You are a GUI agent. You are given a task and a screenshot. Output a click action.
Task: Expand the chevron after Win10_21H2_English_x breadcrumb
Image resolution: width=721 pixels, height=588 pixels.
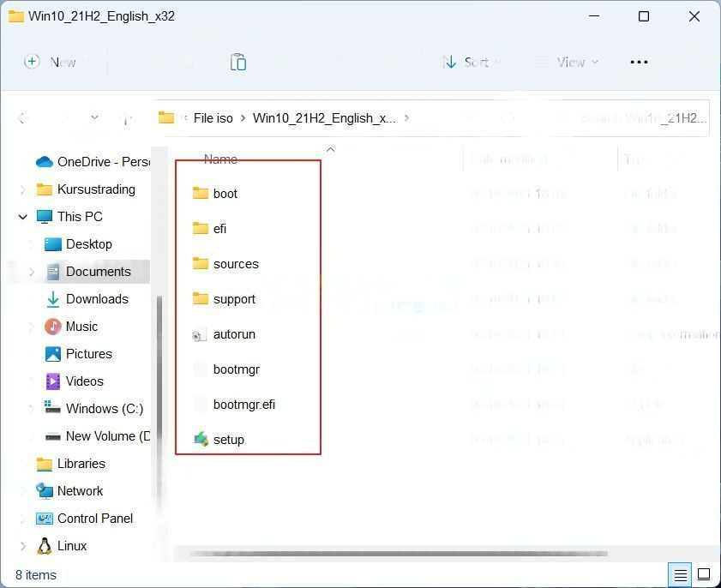406,118
